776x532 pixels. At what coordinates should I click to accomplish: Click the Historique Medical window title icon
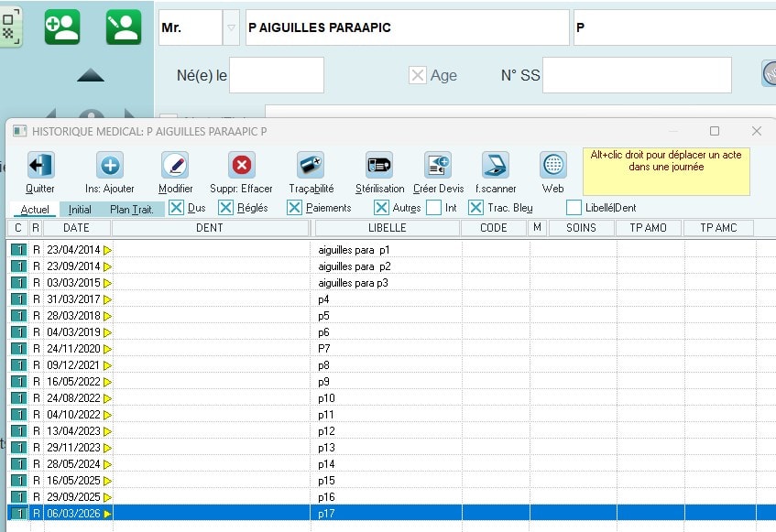20,131
